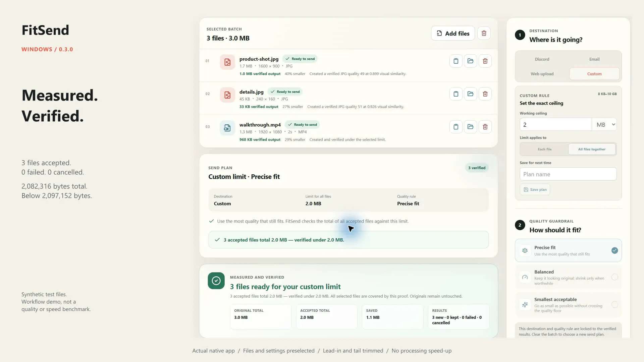Click the FitSend app title
Image resolution: width=644 pixels, height=362 pixels.
[45, 30]
